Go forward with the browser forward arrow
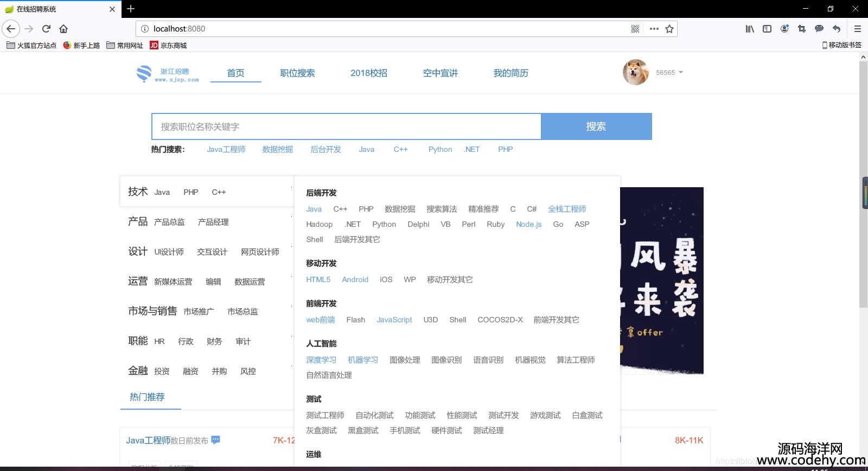Screen dimensions: 868x471 tap(29, 29)
